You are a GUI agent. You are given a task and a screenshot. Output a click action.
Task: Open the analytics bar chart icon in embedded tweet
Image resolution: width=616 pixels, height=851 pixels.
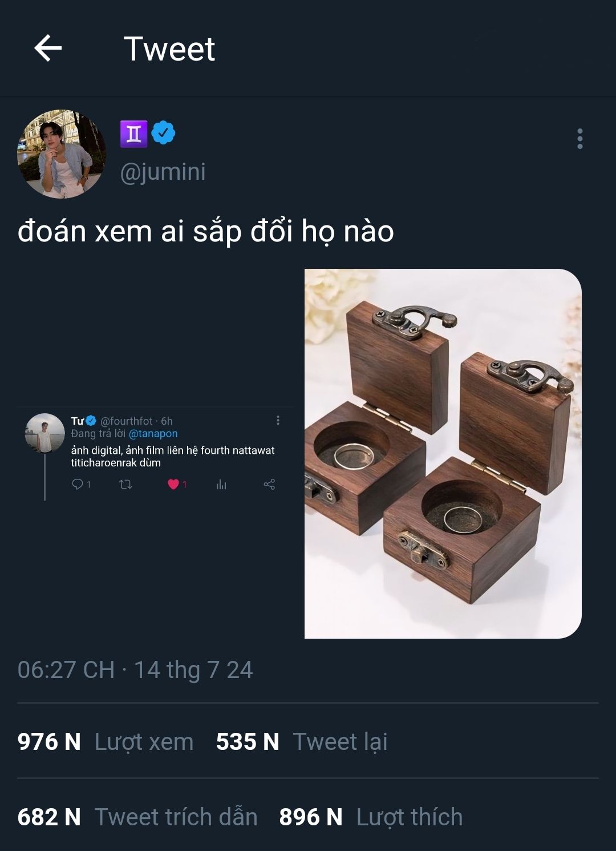[221, 485]
